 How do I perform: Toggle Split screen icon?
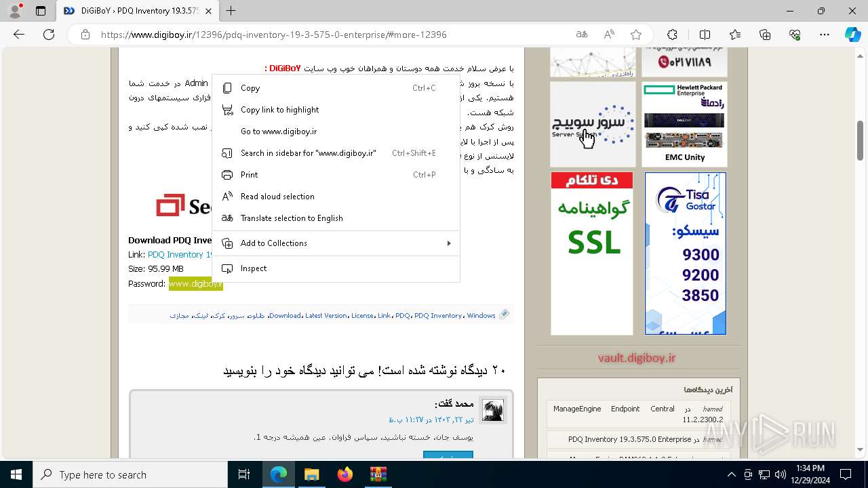pos(705,35)
